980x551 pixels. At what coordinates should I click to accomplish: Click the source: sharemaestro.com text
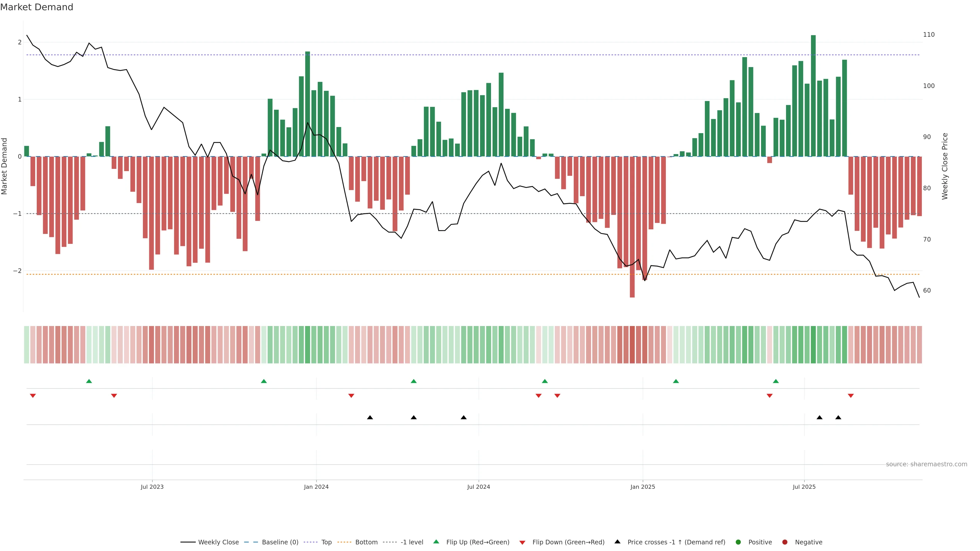click(926, 464)
